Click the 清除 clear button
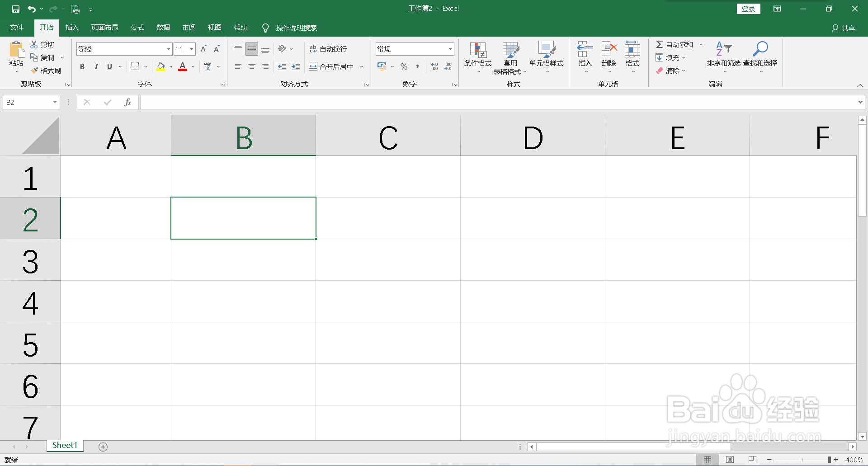The height and width of the screenshot is (466, 868). (x=668, y=71)
